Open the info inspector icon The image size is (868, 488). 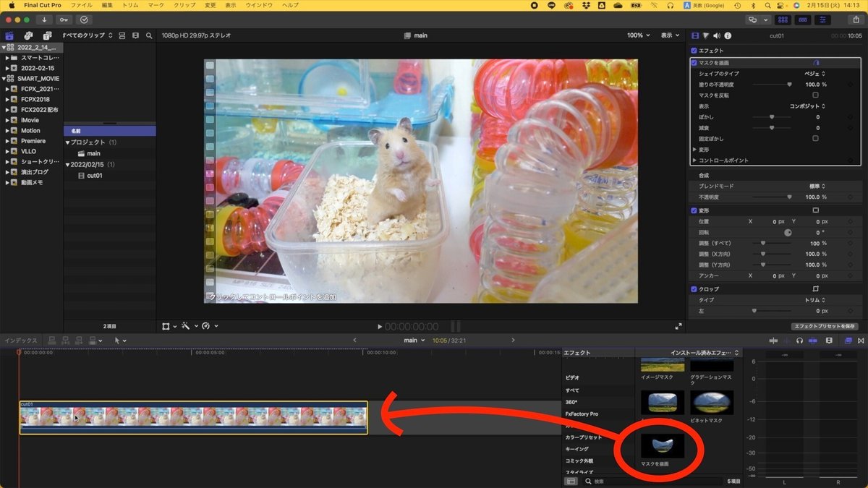click(728, 35)
